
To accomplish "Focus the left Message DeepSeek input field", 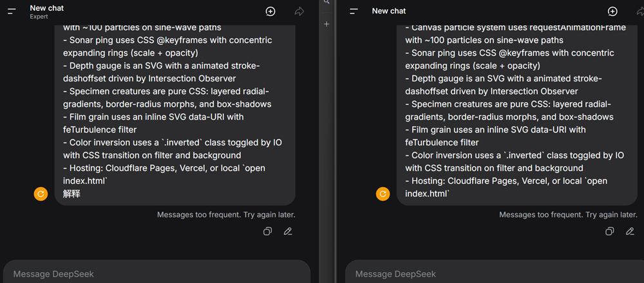I will click(x=155, y=274).
